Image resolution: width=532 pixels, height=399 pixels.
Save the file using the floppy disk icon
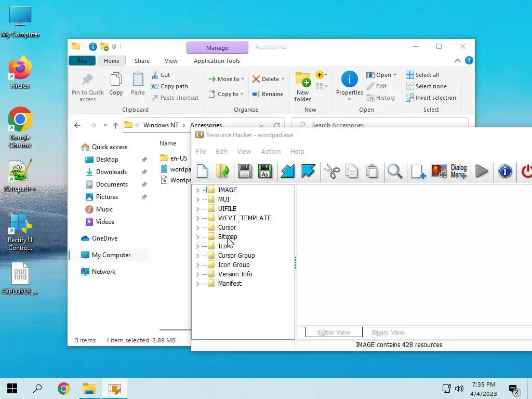(x=244, y=171)
